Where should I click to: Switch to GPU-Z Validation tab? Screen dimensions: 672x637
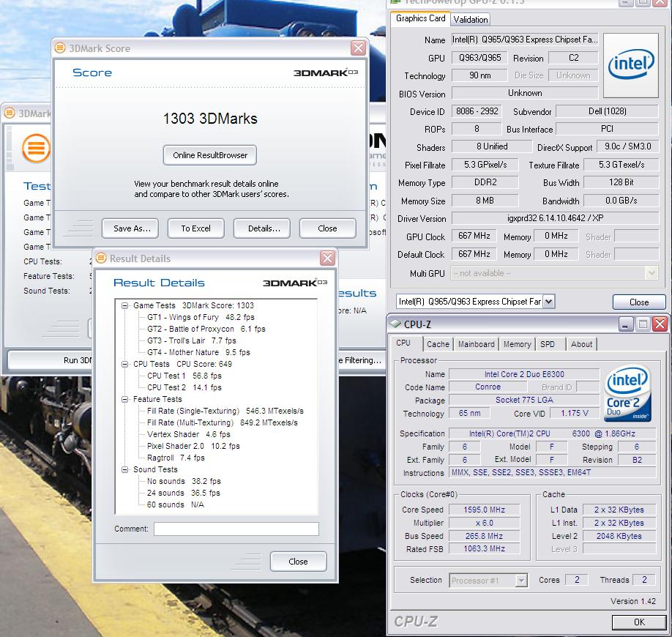coord(471,20)
